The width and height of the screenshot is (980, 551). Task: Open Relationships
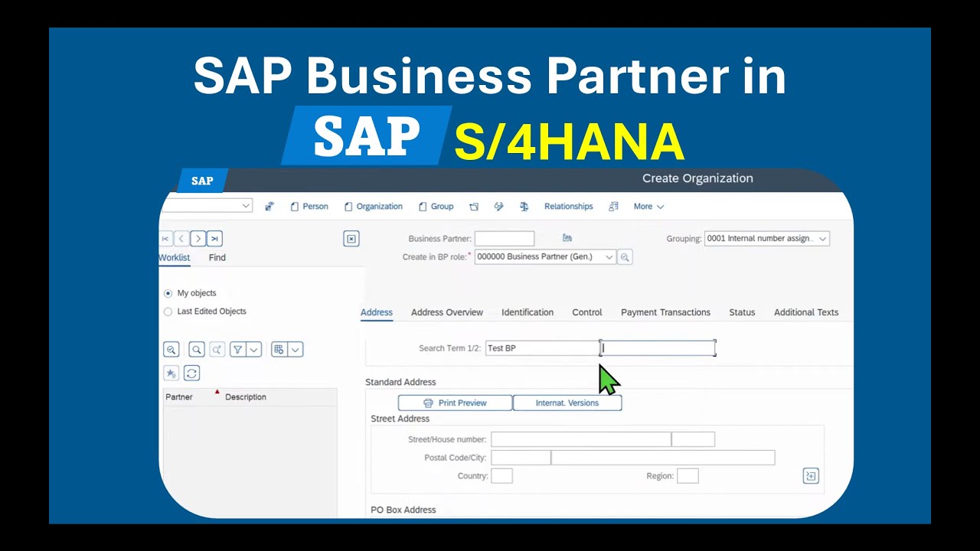569,207
